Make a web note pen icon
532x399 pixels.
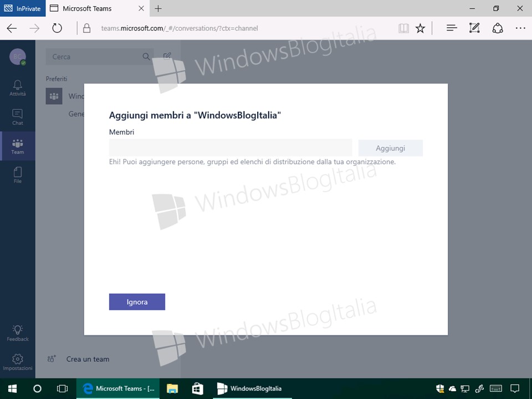[x=474, y=28]
